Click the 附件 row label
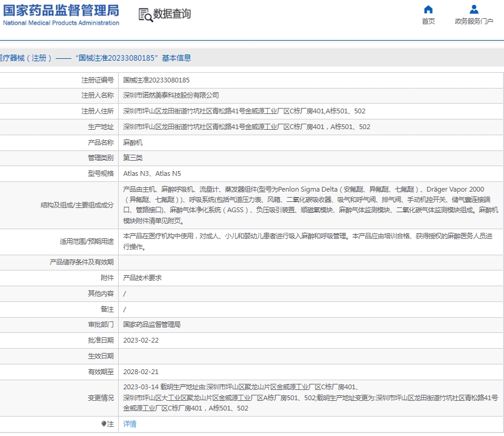Image resolution: width=504 pixels, height=436 pixels. click(107, 278)
